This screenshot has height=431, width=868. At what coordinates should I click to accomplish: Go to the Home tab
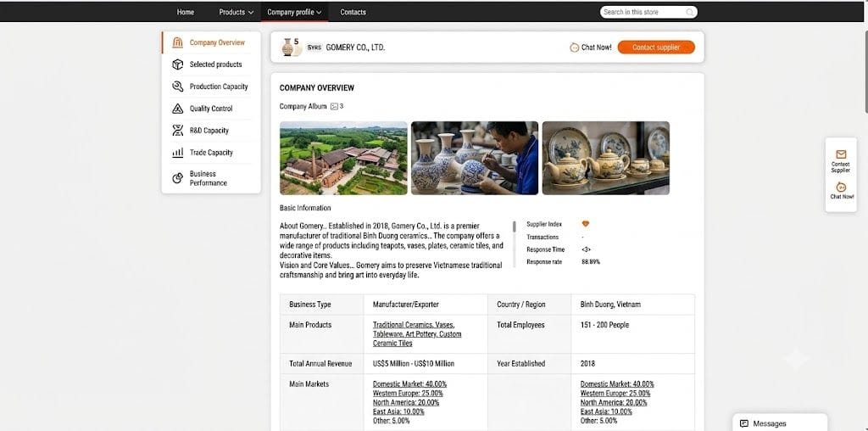(x=186, y=12)
